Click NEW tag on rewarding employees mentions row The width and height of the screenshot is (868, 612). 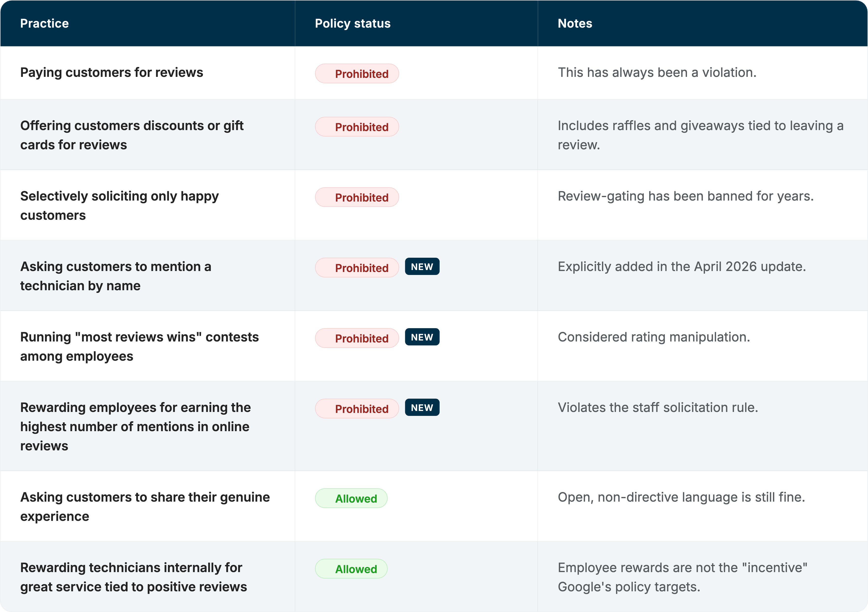point(422,407)
